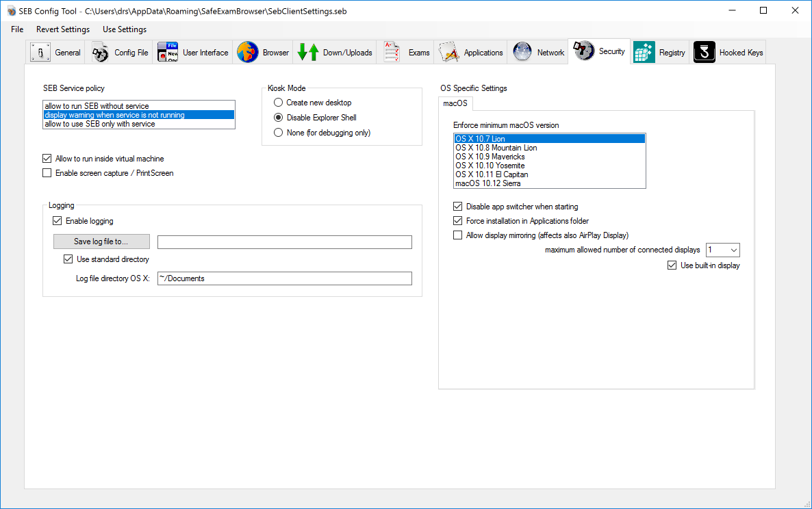This screenshot has width=812, height=509.
Task: Toggle Use standard directory checkbox
Action: point(68,259)
